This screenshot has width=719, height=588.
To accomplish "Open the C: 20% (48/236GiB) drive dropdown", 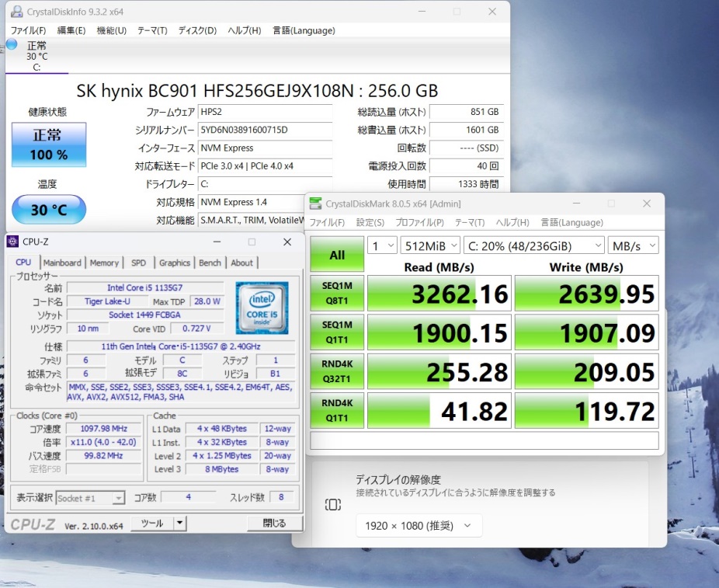I will point(533,245).
